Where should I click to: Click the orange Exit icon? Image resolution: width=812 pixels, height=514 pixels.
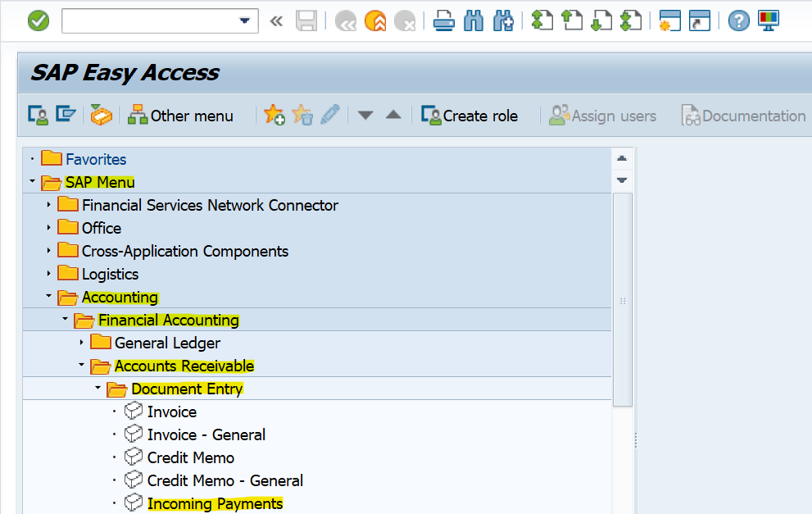(375, 21)
